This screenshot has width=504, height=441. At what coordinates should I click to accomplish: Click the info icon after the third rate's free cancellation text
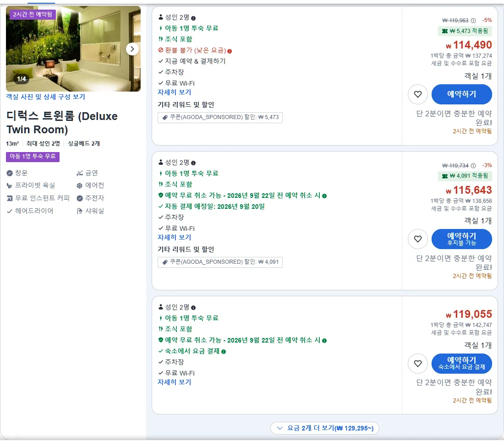[324, 340]
